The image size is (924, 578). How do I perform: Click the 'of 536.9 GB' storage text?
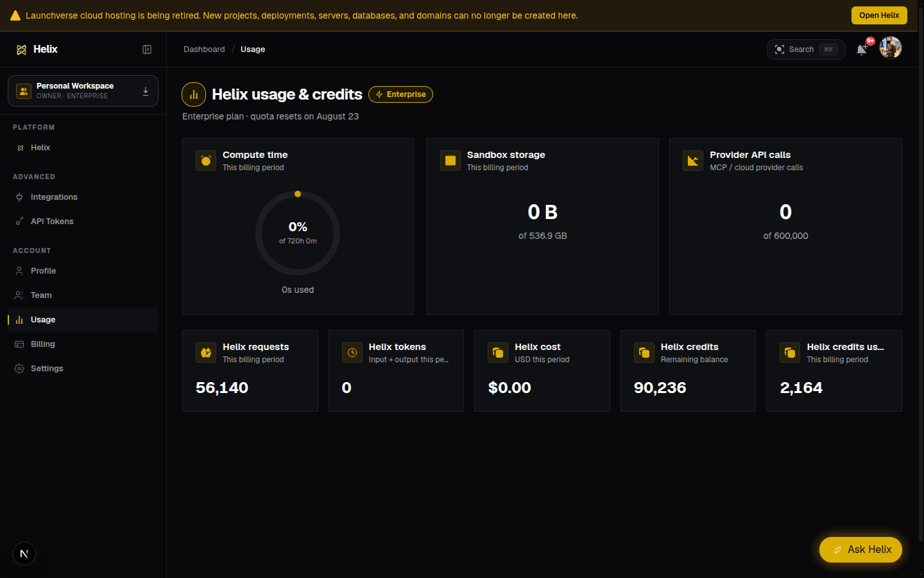543,236
